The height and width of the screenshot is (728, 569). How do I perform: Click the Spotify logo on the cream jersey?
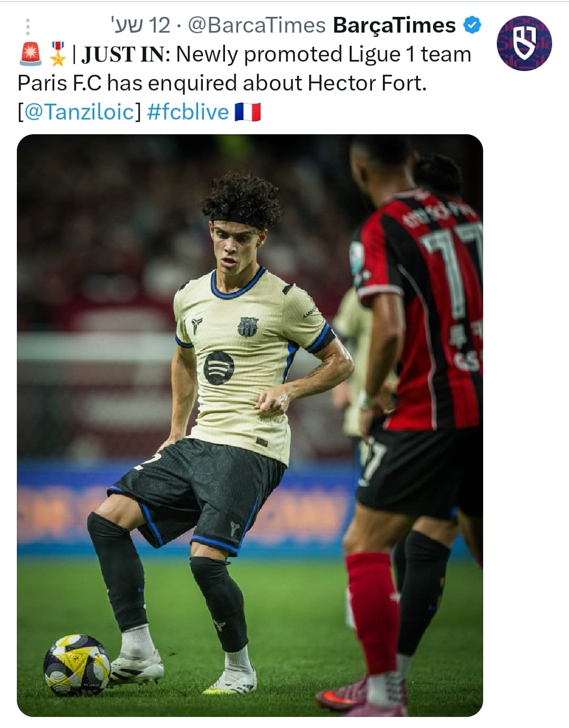219,367
